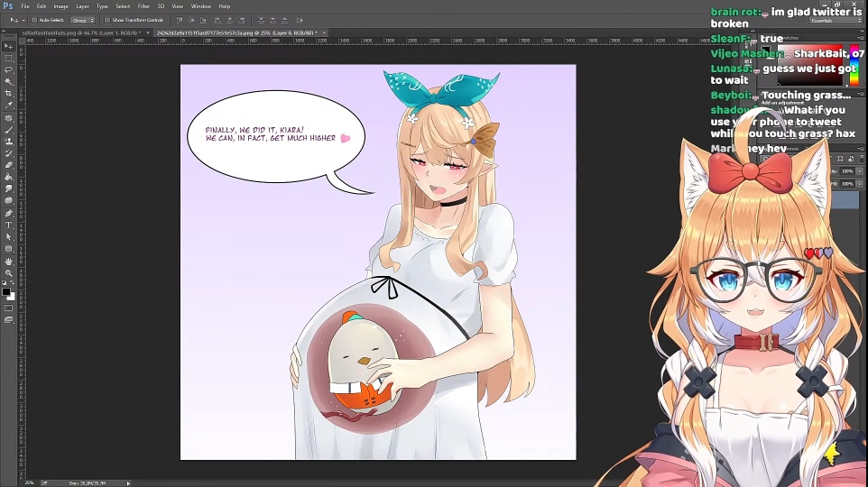The image size is (868, 487).
Task: Select the Smudge tool
Action: pos(8,188)
